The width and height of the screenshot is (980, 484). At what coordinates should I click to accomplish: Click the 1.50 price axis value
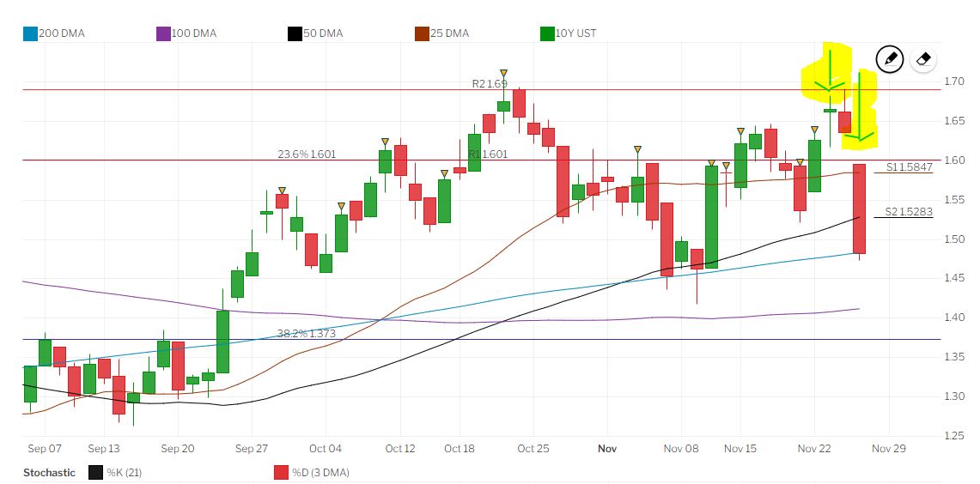(953, 239)
